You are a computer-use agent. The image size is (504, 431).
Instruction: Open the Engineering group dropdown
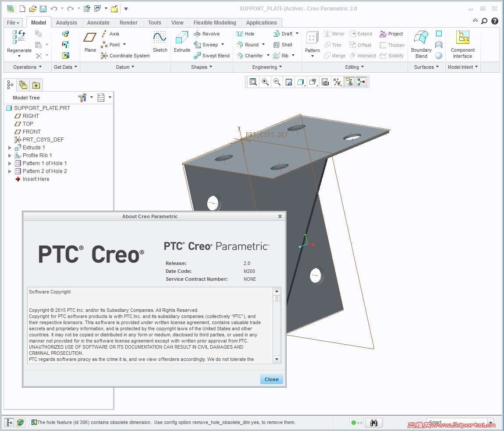coord(267,67)
